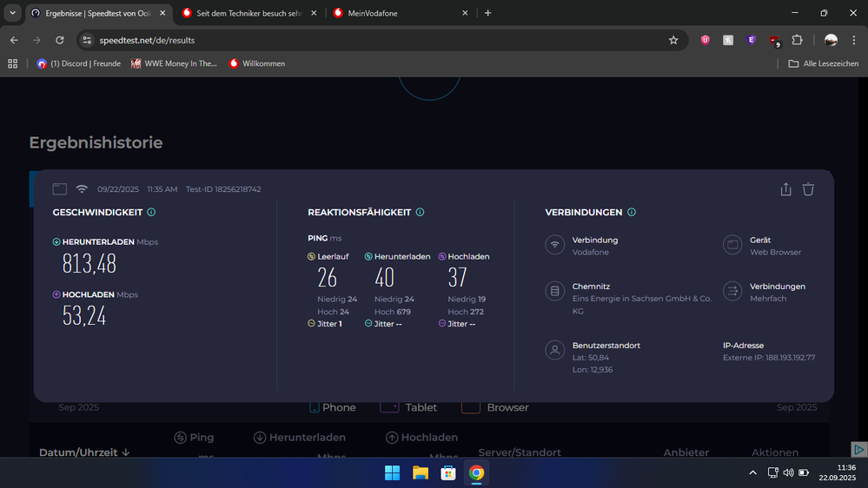Click Chrome icon in taskbar

(477, 473)
